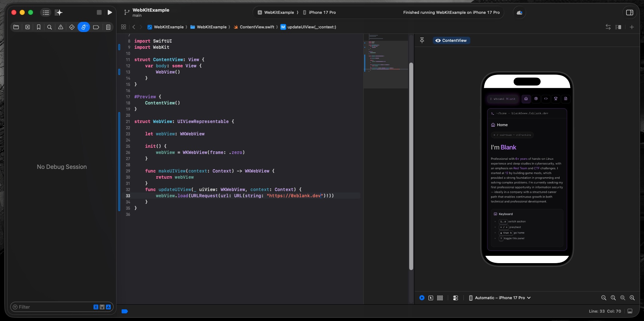Toggle the inspector panel button

pos(629,12)
